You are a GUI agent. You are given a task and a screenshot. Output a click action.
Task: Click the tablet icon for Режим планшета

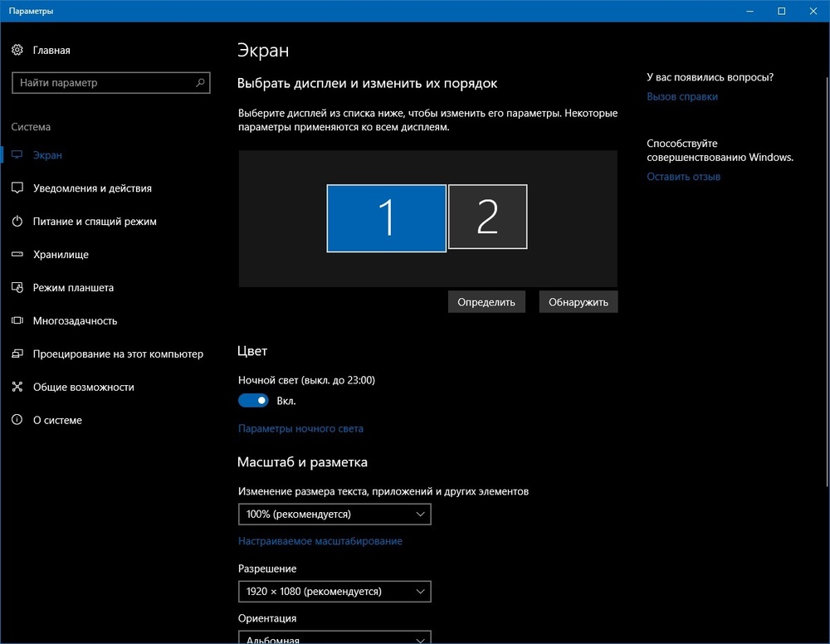click(17, 287)
